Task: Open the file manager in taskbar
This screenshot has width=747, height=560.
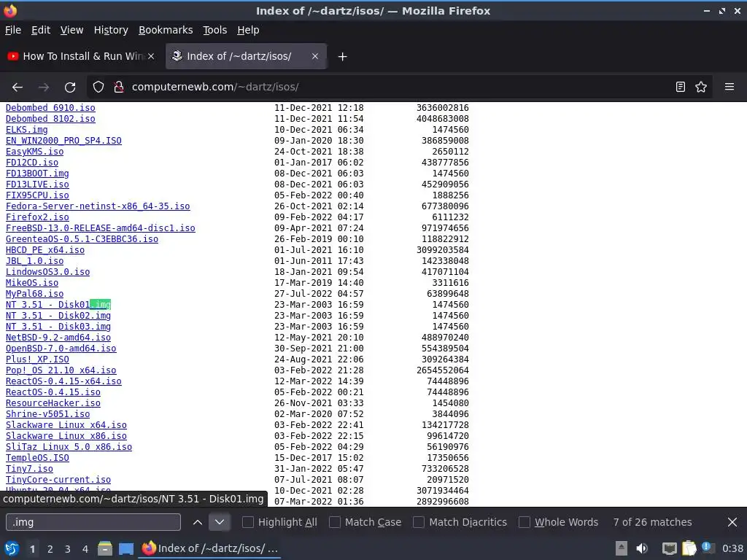Action: coord(105,548)
